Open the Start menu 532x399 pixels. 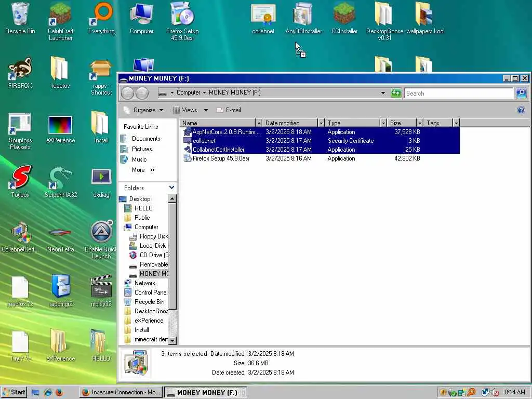coord(14,392)
